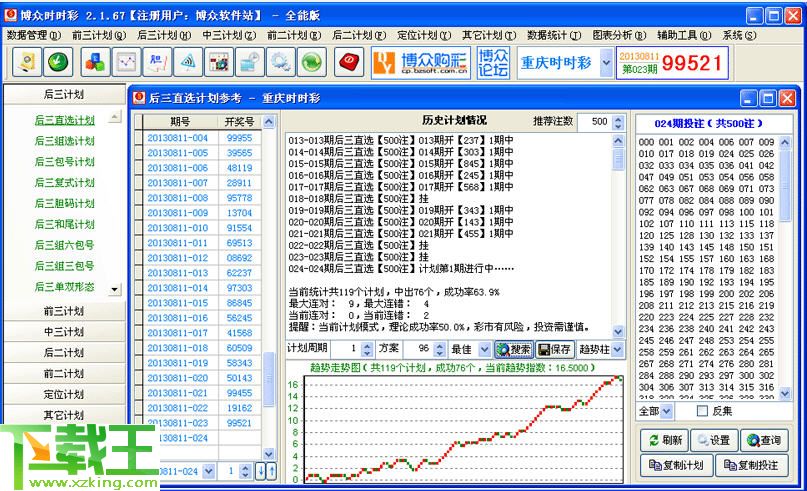Image resolution: width=807 pixels, height=491 pixels.
Task: Select 后三胆码计划 in the sidebar
Action: [x=65, y=203]
